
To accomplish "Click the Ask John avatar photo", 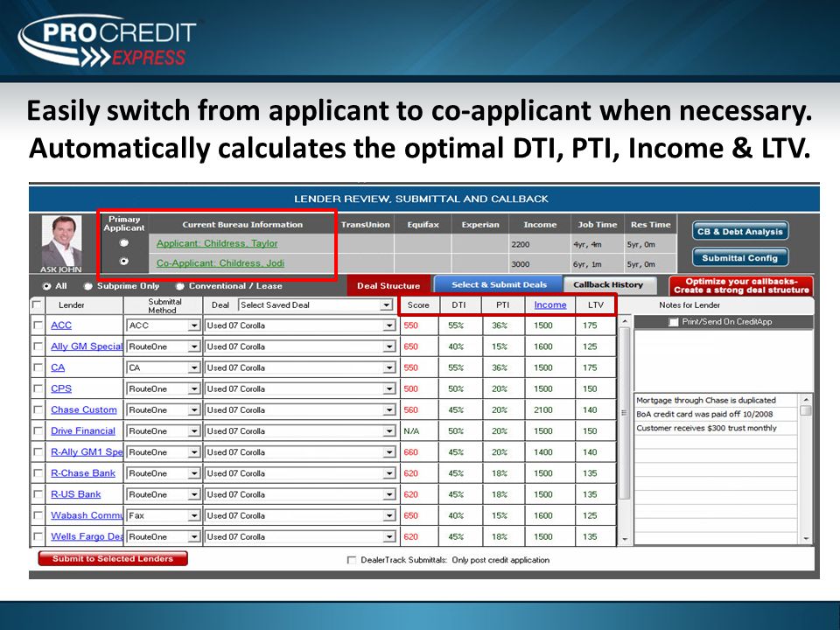I will [x=61, y=241].
